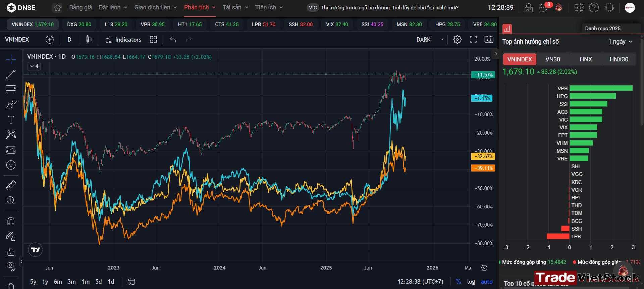Viewport: 644px width, 289px height.
Task: Click the TradingView logo on chart
Action: pyautogui.click(x=35, y=250)
